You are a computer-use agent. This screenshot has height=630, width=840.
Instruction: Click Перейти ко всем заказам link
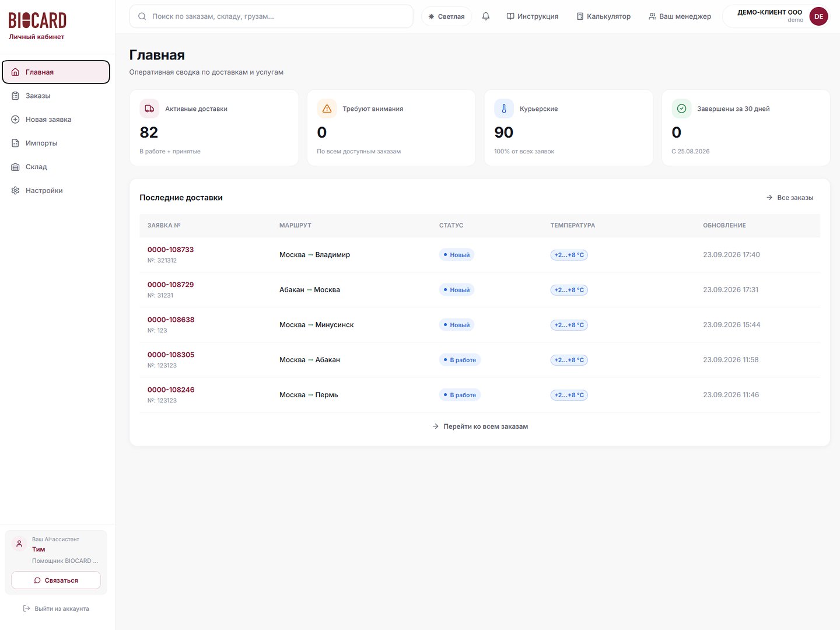pyautogui.click(x=480, y=426)
